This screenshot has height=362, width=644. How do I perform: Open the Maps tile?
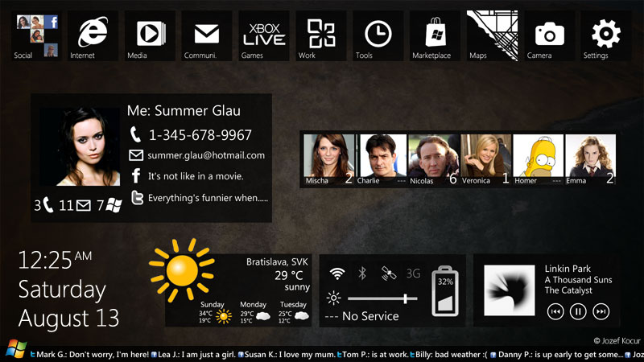493,35
